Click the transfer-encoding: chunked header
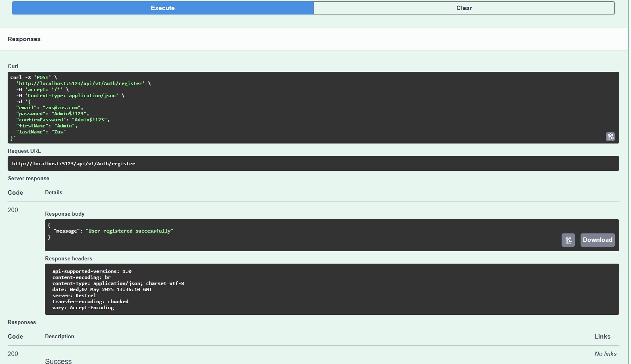Image resolution: width=631 pixels, height=364 pixels. pyautogui.click(x=90, y=302)
